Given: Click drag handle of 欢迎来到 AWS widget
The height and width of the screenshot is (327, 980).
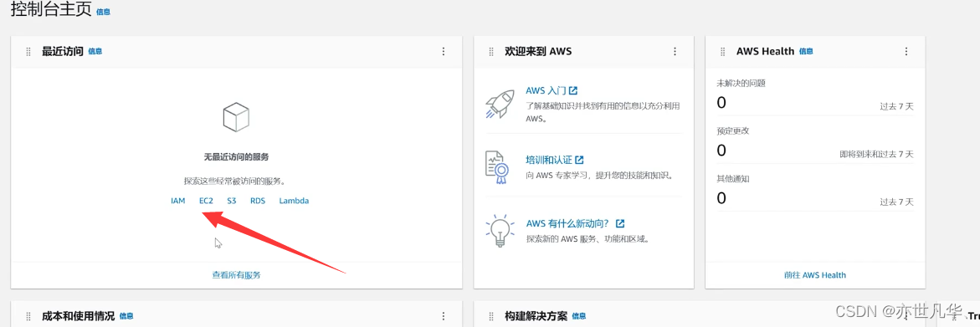Looking at the screenshot, I should click(491, 52).
